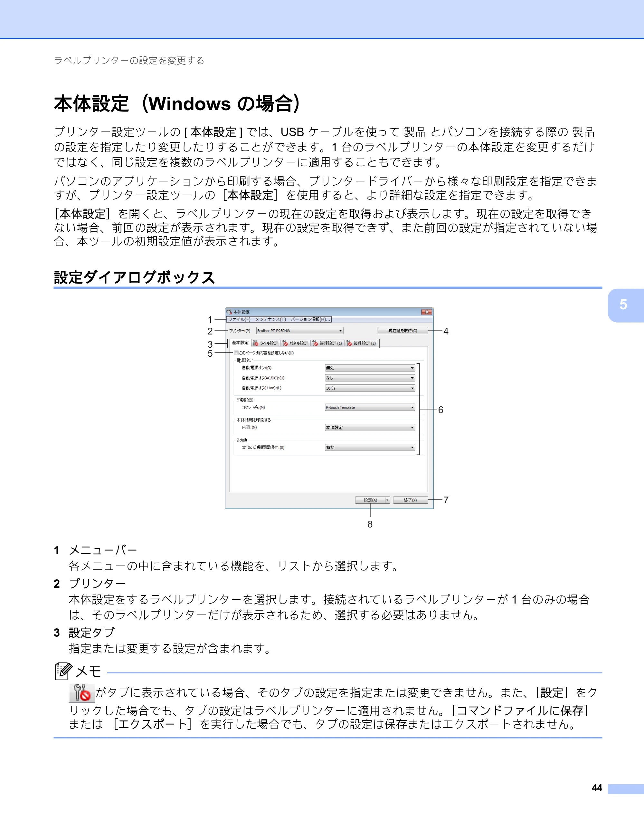Switch to the 管理設定 (1) tab
The height and width of the screenshot is (832, 644).
[x=327, y=343]
